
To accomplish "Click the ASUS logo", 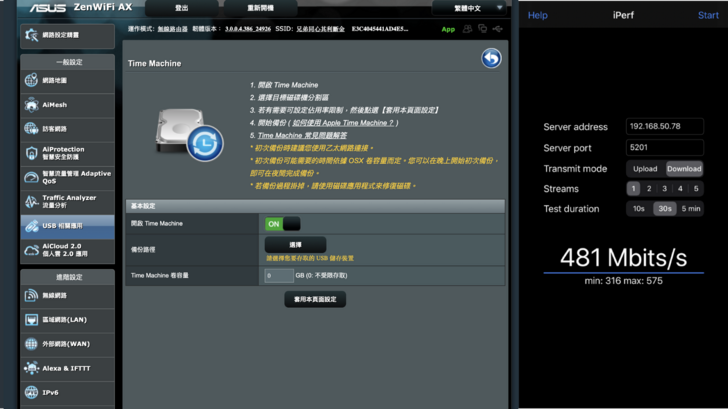I will [x=48, y=7].
